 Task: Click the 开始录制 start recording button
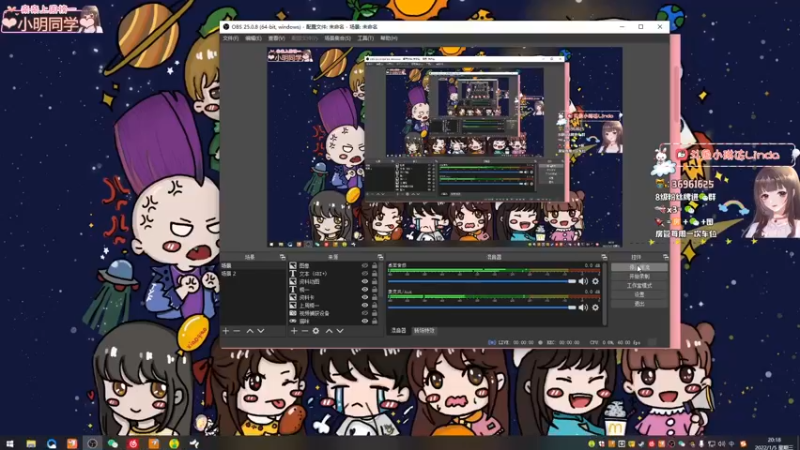coord(639,277)
